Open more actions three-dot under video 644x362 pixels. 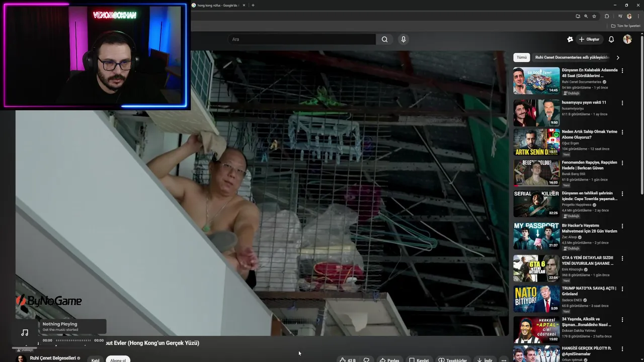pyautogui.click(x=504, y=360)
